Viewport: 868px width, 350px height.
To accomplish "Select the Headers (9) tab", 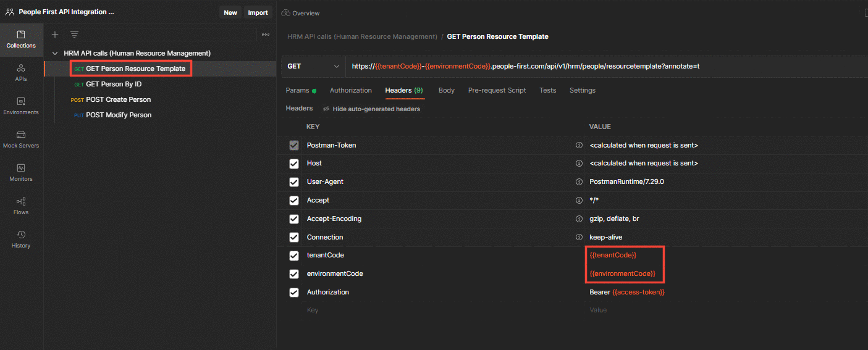I will [x=404, y=90].
